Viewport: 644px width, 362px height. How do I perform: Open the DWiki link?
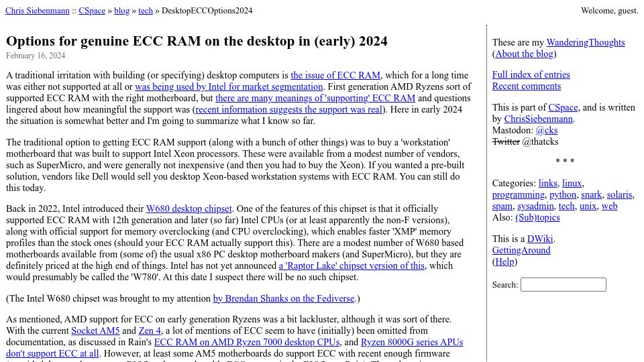tap(540, 239)
